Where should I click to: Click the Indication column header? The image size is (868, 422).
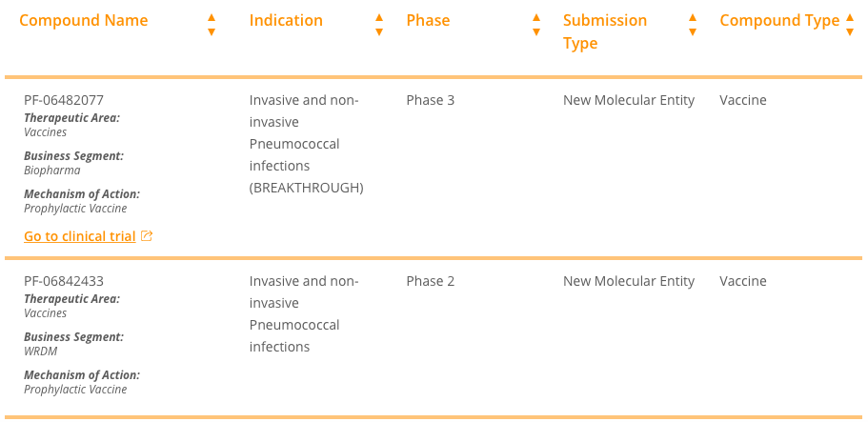coord(286,21)
